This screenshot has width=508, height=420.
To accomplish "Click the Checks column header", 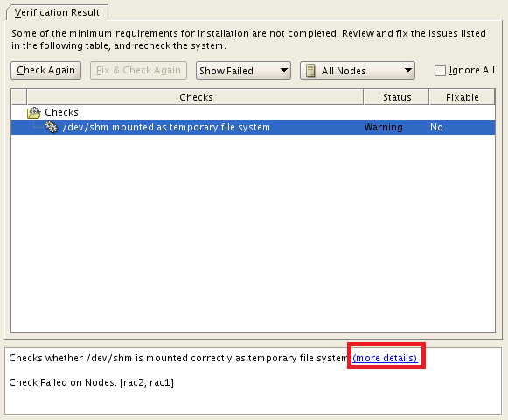I will coord(196,97).
